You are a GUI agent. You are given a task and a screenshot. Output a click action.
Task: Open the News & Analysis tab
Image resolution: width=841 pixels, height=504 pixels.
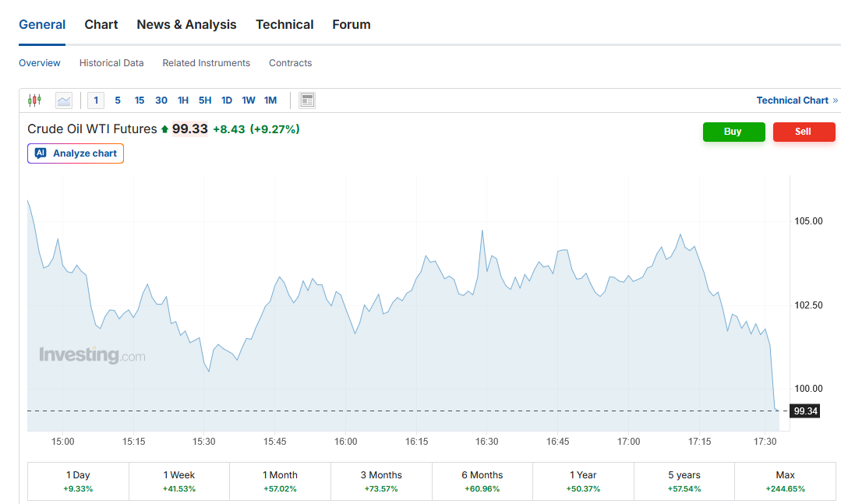coord(186,25)
